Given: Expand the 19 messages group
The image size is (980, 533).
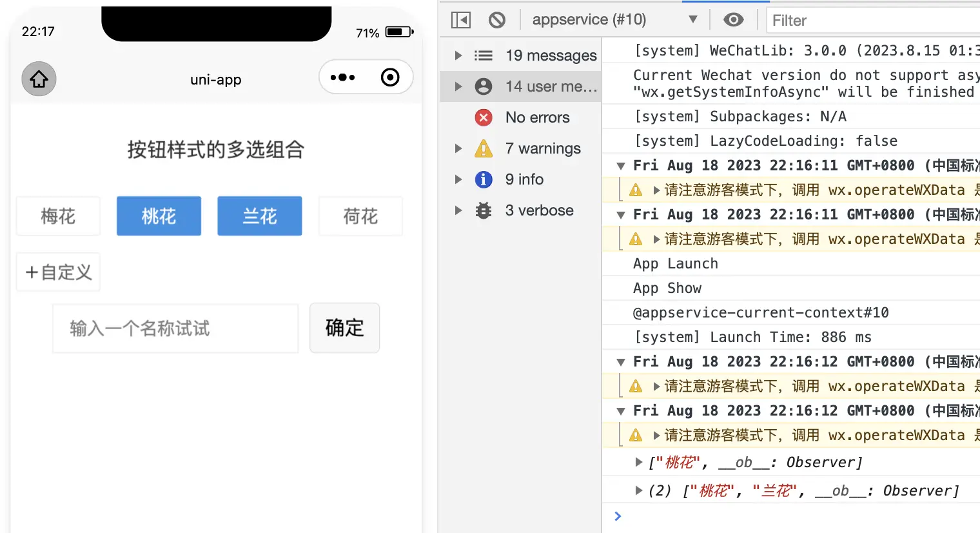Looking at the screenshot, I should point(458,55).
